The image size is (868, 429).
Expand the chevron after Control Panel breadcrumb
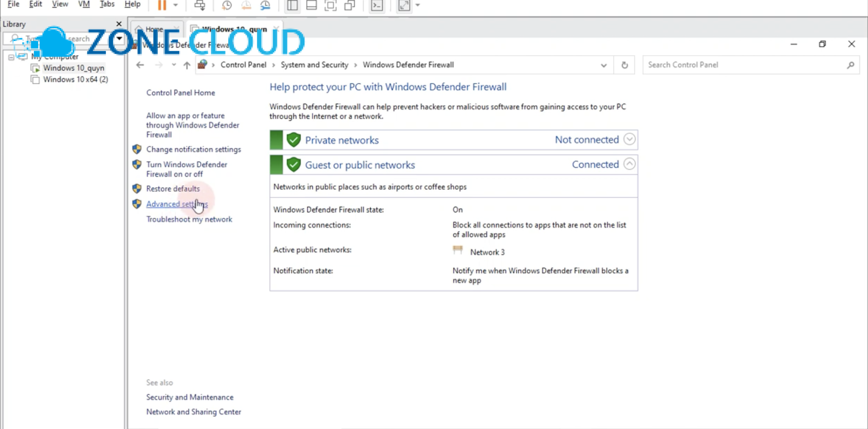pyautogui.click(x=273, y=65)
